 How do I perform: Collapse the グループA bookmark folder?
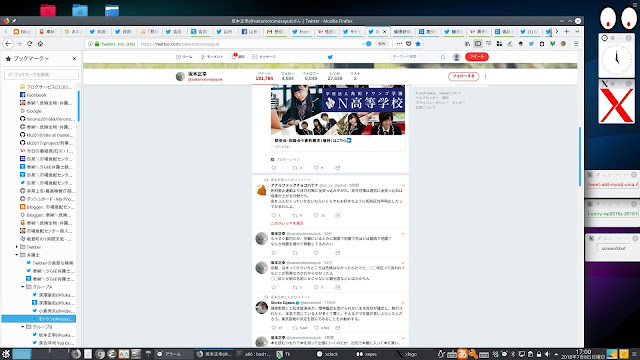point(23,287)
